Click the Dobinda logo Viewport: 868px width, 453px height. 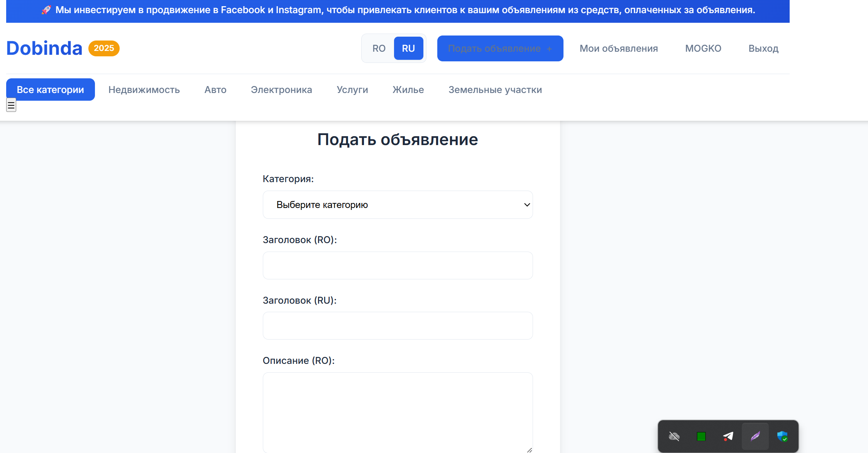pyautogui.click(x=44, y=48)
